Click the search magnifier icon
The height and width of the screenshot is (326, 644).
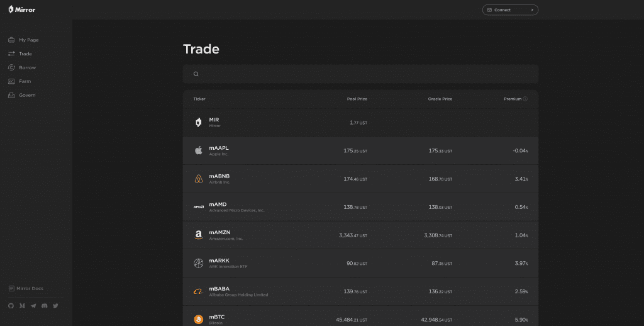coord(196,74)
